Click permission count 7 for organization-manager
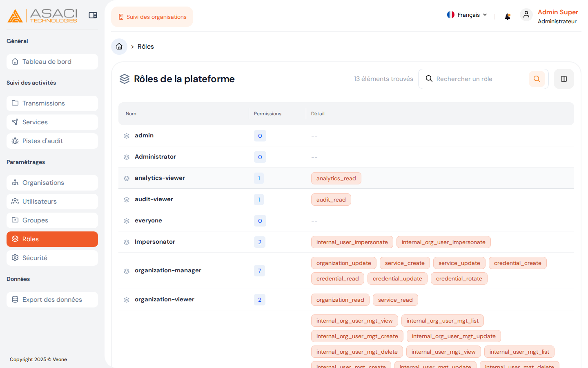Viewport: 588px width, 368px height. [x=259, y=271]
